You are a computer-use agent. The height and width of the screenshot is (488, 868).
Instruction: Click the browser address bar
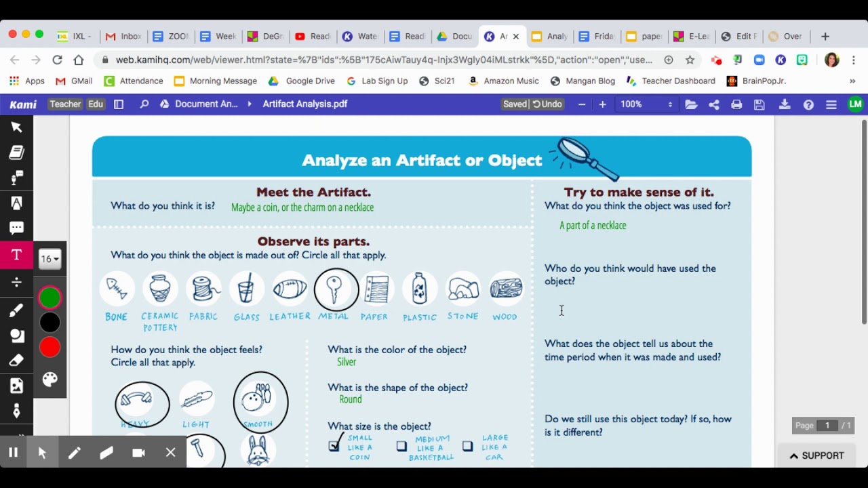coord(384,60)
